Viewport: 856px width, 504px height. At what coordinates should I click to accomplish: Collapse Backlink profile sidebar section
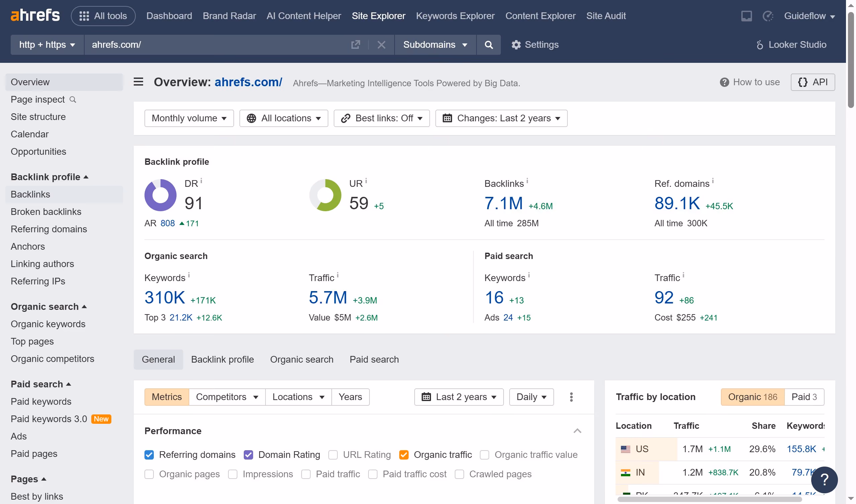click(49, 177)
